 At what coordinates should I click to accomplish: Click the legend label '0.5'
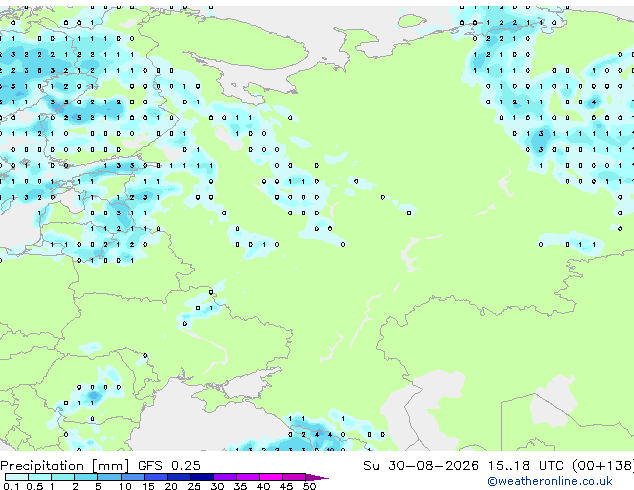tap(34, 486)
